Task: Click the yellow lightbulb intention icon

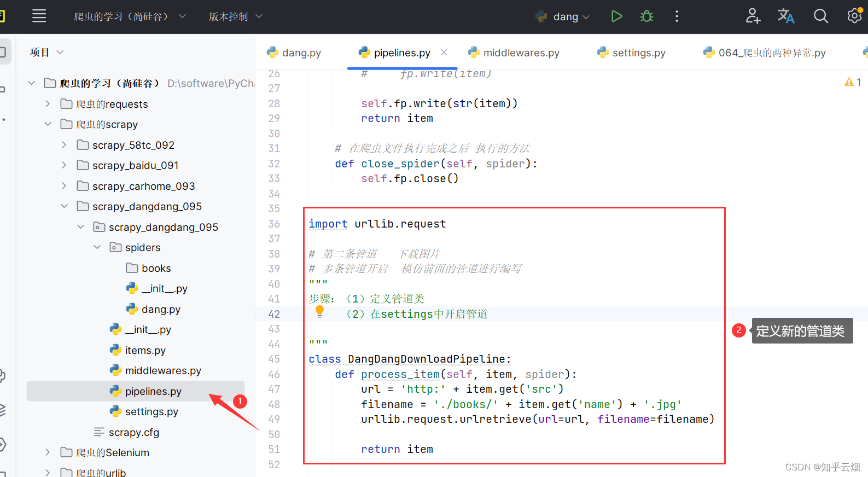Action: [x=320, y=312]
